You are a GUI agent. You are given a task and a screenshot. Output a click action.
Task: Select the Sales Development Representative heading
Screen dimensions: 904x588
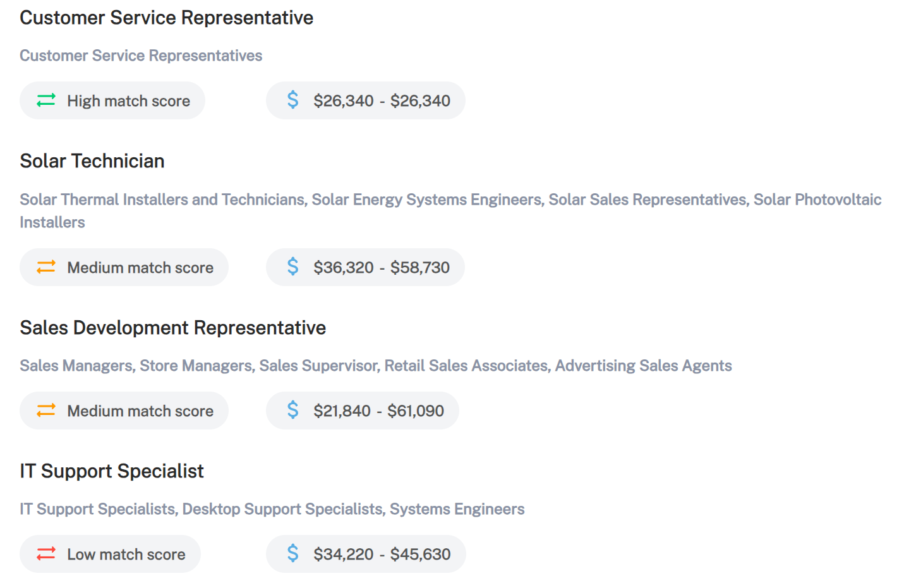click(172, 328)
